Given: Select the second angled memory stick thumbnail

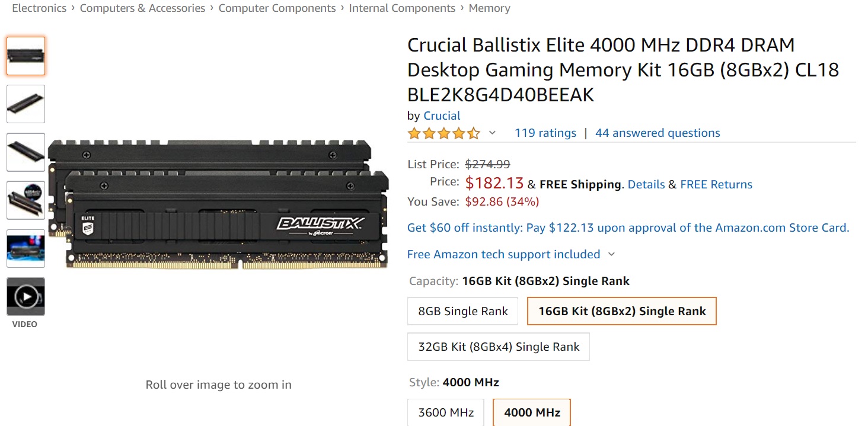Looking at the screenshot, I should [25, 104].
